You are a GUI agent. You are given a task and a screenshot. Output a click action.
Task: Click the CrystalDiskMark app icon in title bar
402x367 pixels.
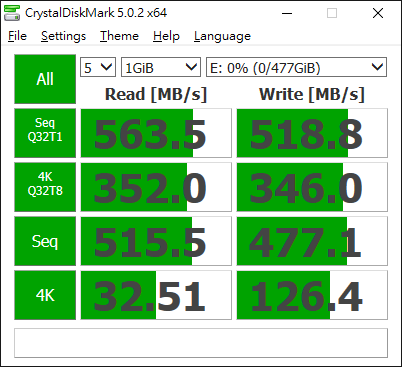pos(12,13)
